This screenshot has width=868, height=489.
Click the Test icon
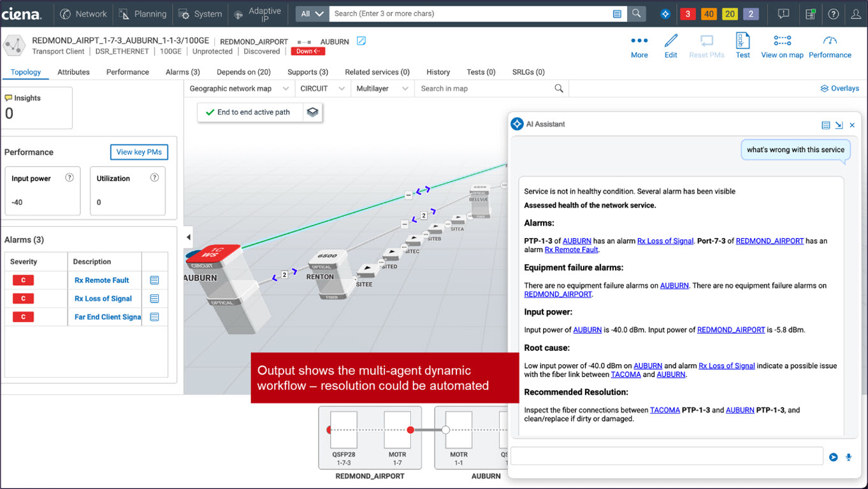pos(742,41)
